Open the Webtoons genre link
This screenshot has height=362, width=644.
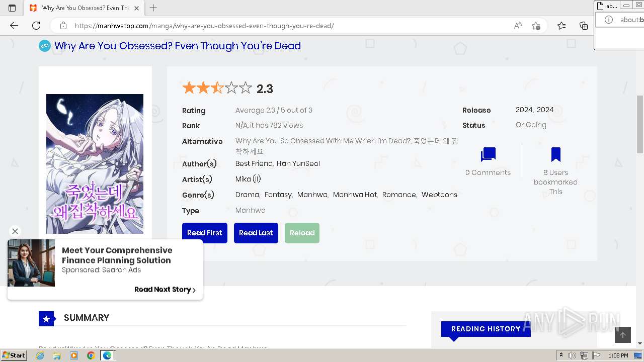440,195
